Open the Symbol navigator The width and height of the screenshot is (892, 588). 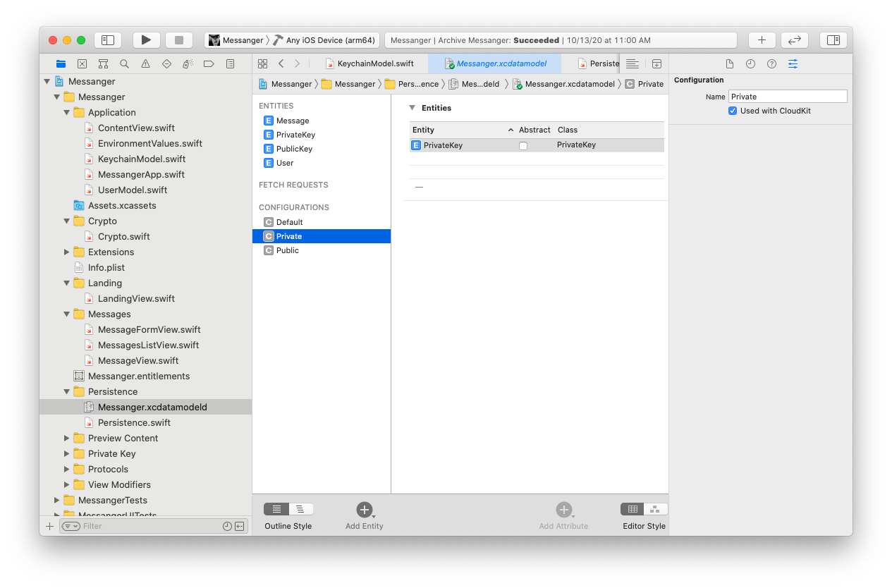coord(103,63)
